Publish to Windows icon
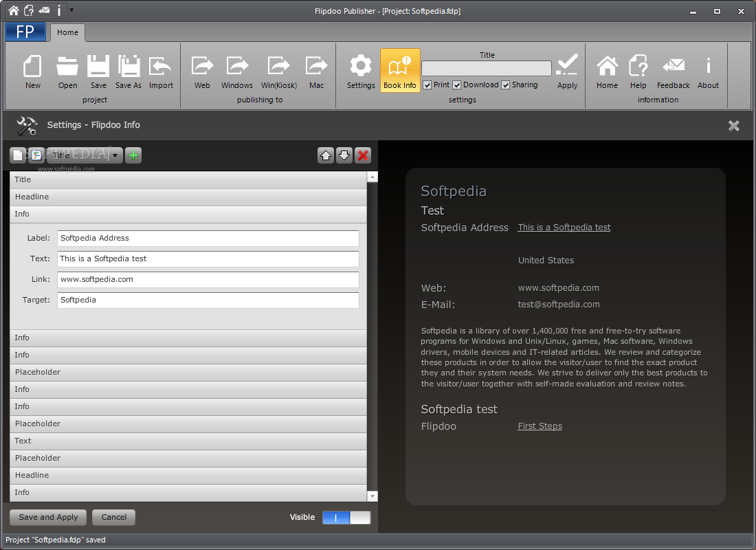This screenshot has height=550, width=756. pos(236,71)
